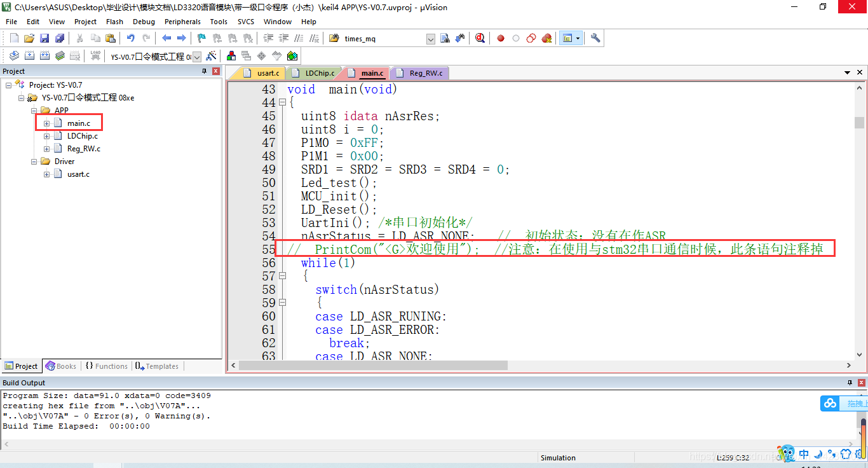The width and height of the screenshot is (868, 468).
Task: Rebuild all target files
Action: pyautogui.click(x=44, y=56)
